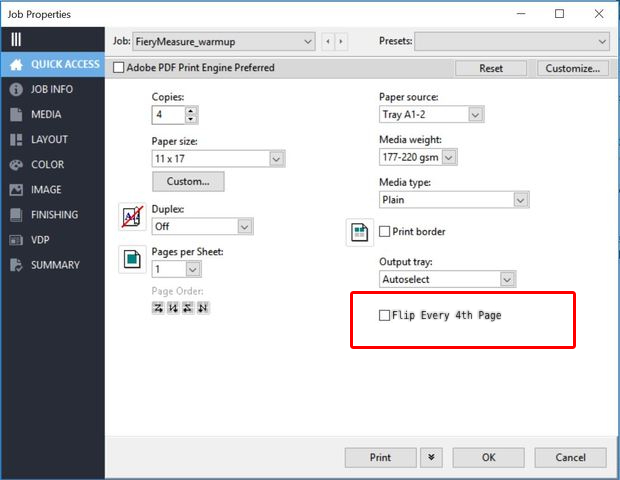Click the Duplex off illustration icon
This screenshot has width=620, height=480.
tap(132, 217)
